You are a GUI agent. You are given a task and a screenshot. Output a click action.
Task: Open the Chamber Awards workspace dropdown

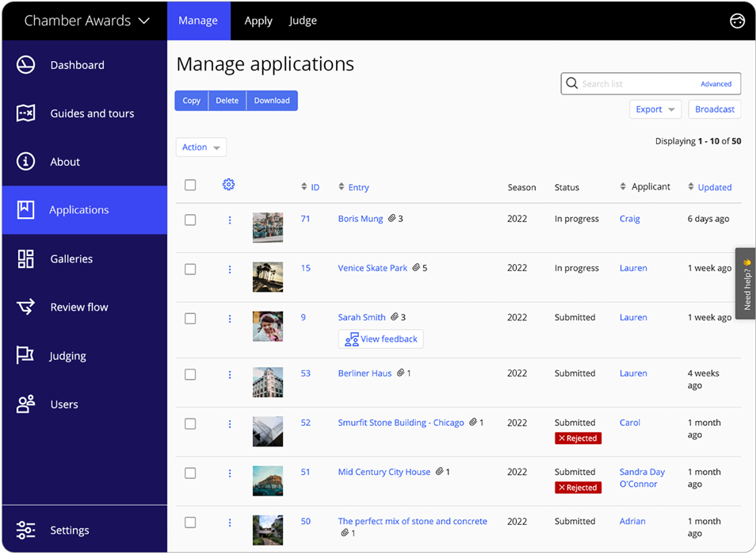point(87,21)
